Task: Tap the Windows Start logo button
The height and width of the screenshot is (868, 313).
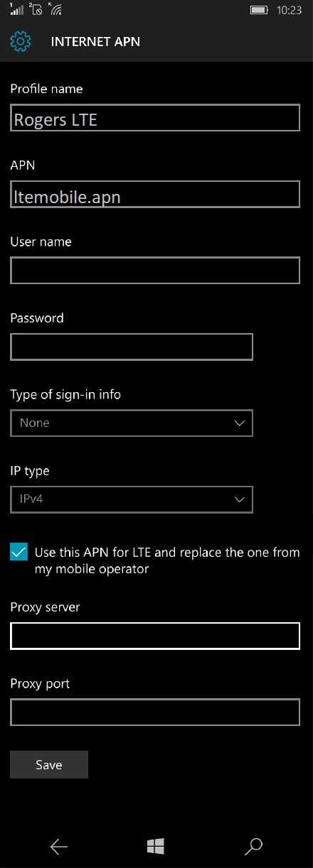Action: pyautogui.click(x=156, y=845)
